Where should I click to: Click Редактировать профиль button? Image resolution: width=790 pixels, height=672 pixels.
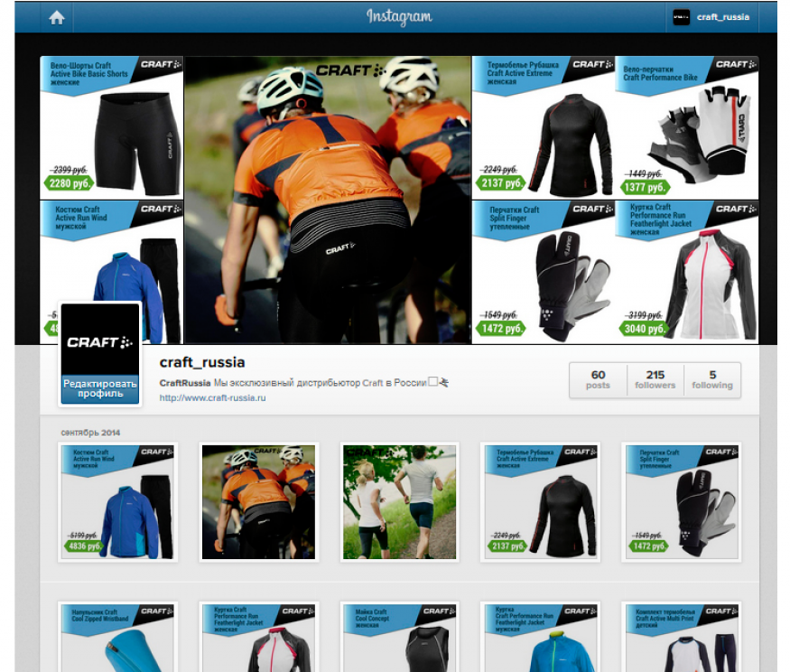pyautogui.click(x=99, y=388)
